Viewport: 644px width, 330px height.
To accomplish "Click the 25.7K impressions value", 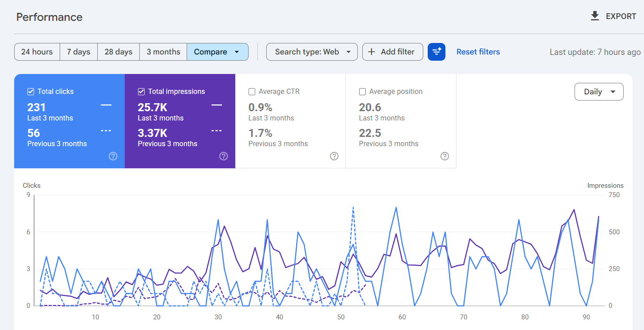I will point(153,107).
